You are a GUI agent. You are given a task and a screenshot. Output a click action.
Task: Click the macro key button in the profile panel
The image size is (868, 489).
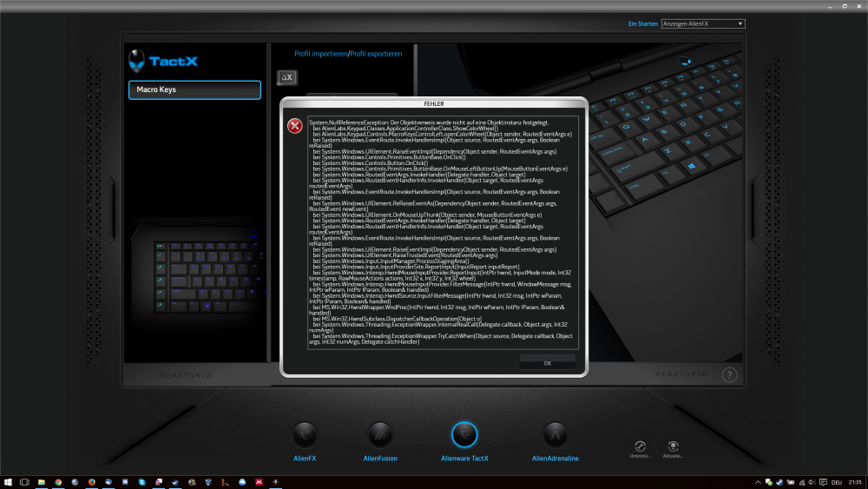coord(286,78)
